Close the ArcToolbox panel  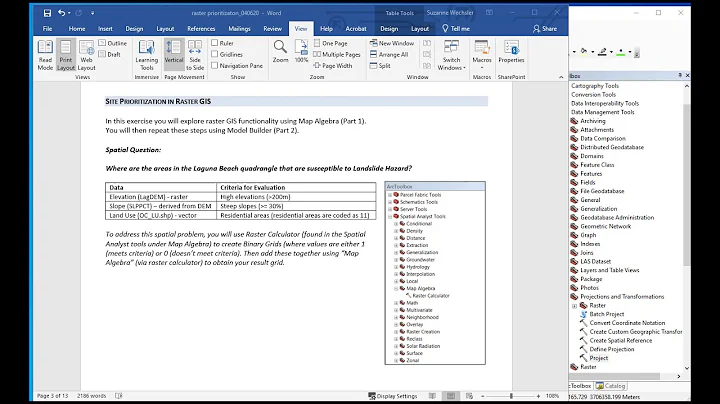click(687, 75)
